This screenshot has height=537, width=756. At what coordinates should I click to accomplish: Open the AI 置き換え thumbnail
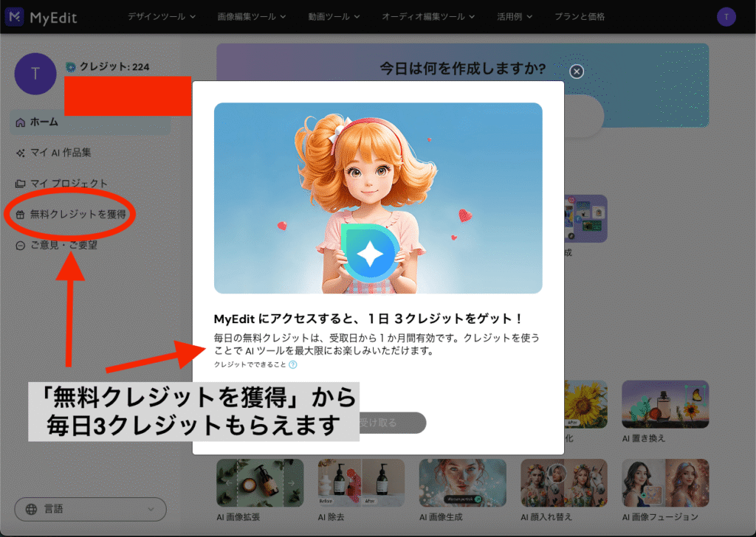pyautogui.click(x=665, y=404)
